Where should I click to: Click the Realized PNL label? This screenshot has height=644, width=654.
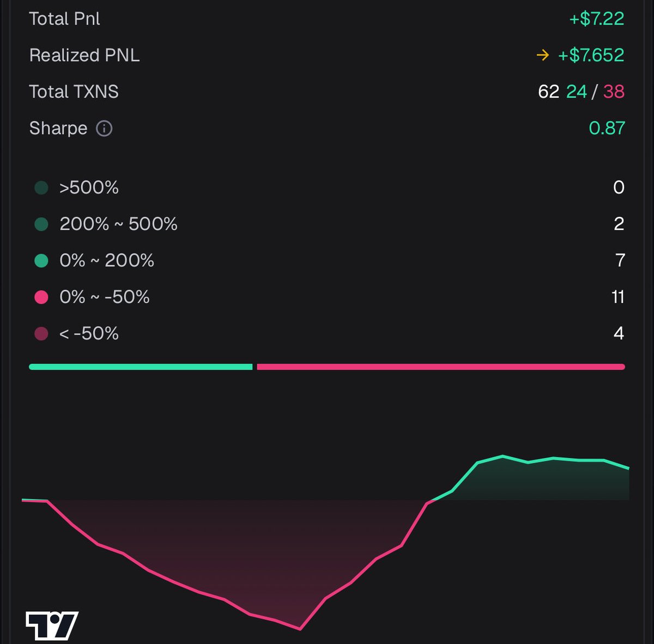click(x=84, y=55)
